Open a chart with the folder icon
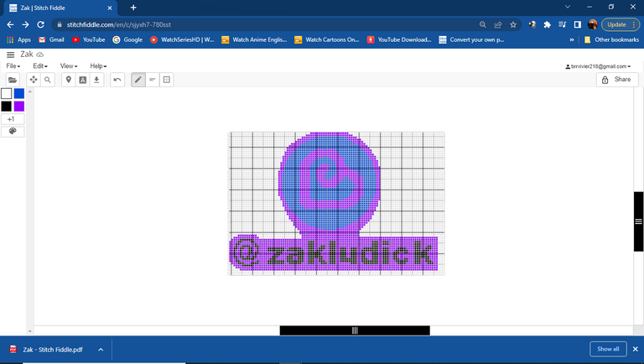Screen dimensions: 644x364 13,80
